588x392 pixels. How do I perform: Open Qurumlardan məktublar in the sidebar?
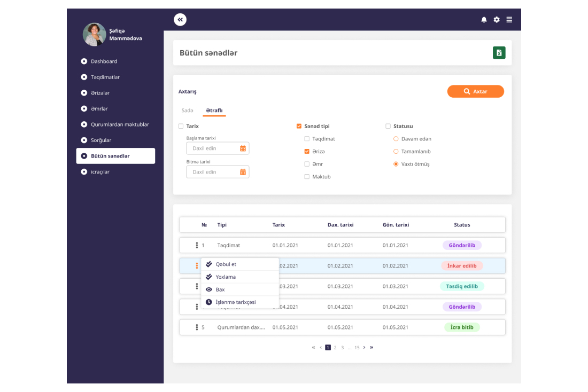point(120,124)
